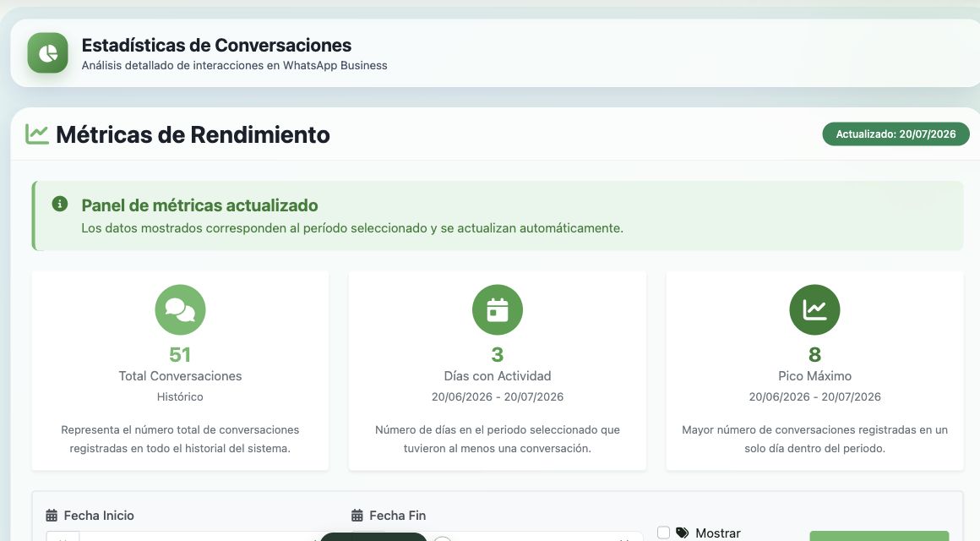Click the value 51 in Total Conversaciones
980x541 pixels.
180,355
